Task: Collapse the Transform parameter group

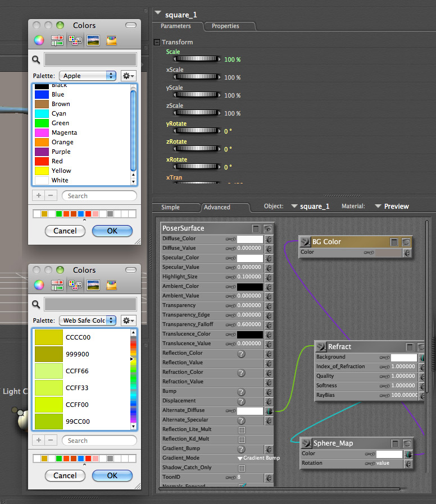Action: coord(157,42)
